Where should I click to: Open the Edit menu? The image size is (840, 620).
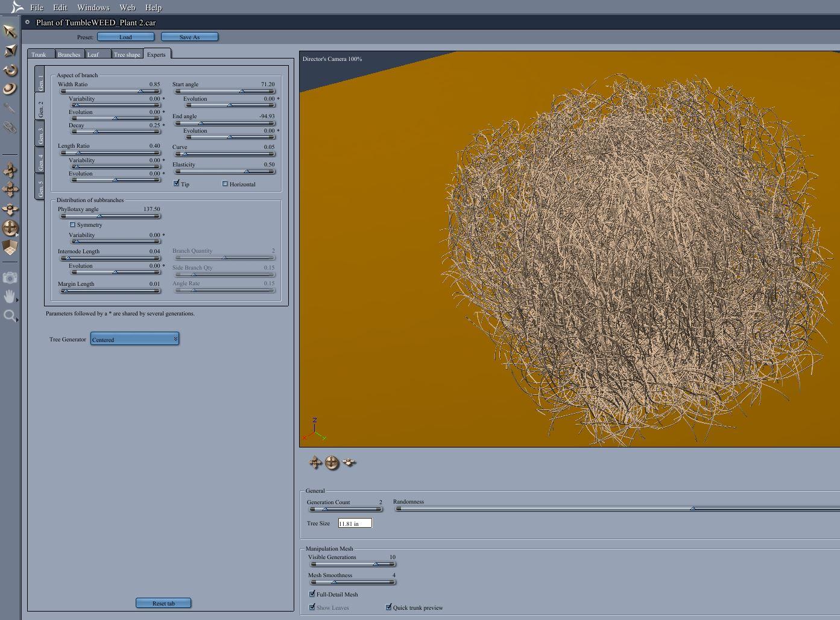click(60, 7)
